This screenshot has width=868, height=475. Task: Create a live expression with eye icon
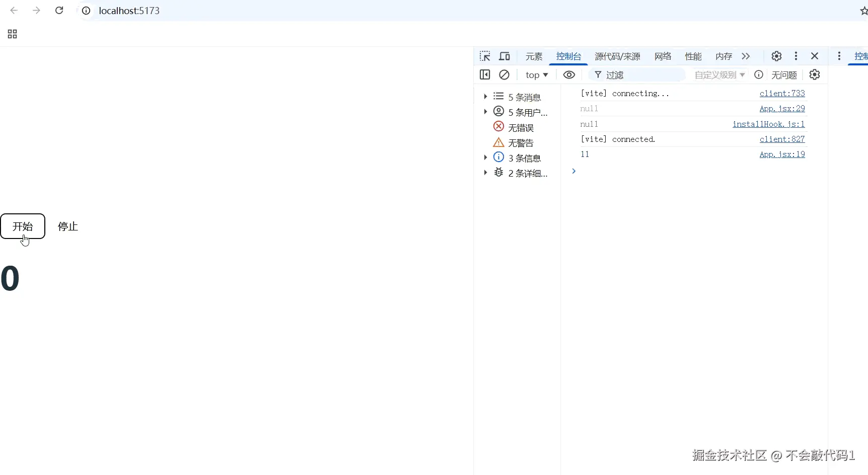pyautogui.click(x=569, y=74)
